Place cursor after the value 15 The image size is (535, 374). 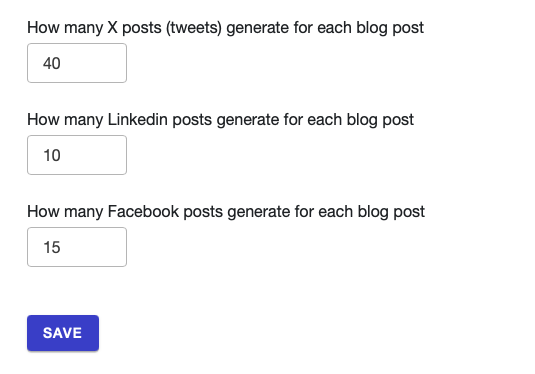point(61,248)
